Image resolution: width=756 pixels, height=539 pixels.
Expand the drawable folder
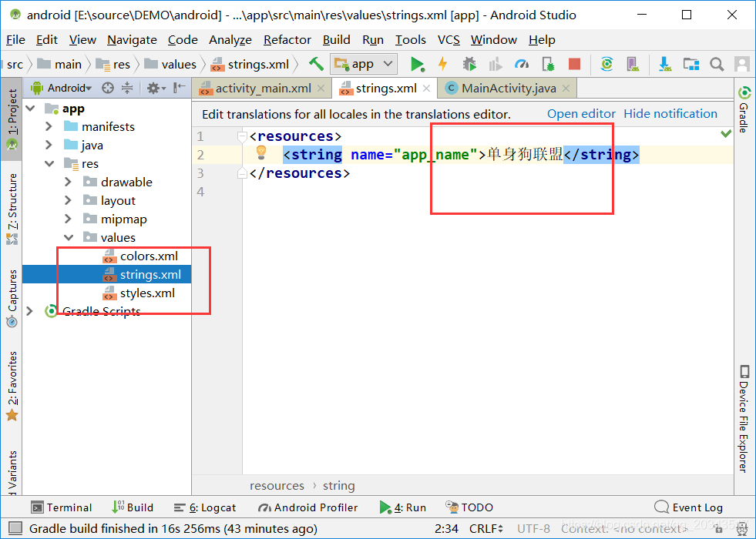click(x=68, y=182)
